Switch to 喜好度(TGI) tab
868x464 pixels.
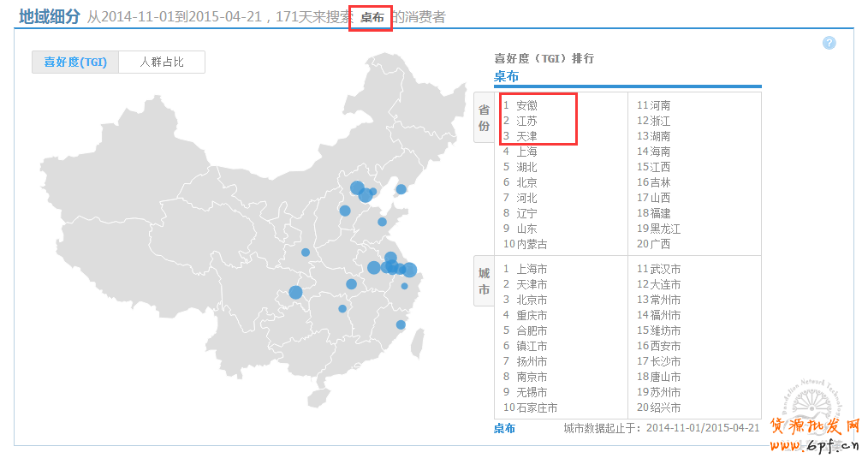click(75, 62)
